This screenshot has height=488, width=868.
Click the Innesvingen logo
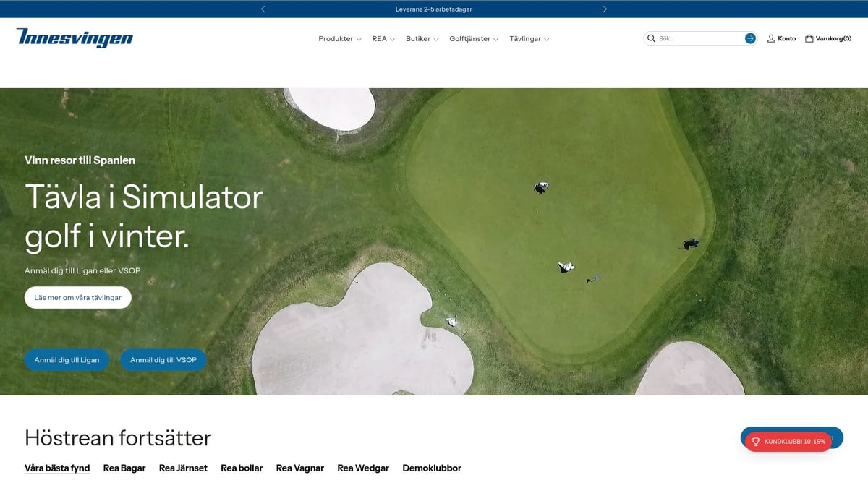tap(75, 38)
